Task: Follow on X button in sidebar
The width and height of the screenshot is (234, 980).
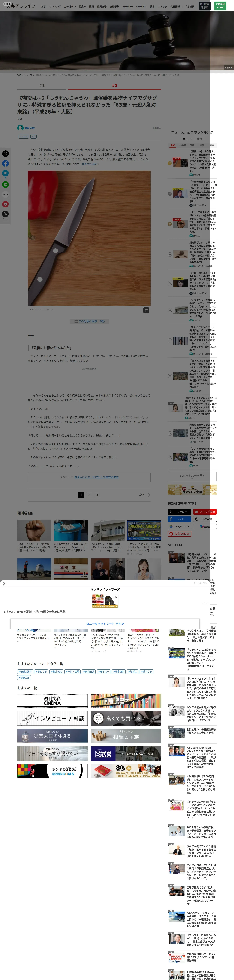Action: tap(179, 512)
